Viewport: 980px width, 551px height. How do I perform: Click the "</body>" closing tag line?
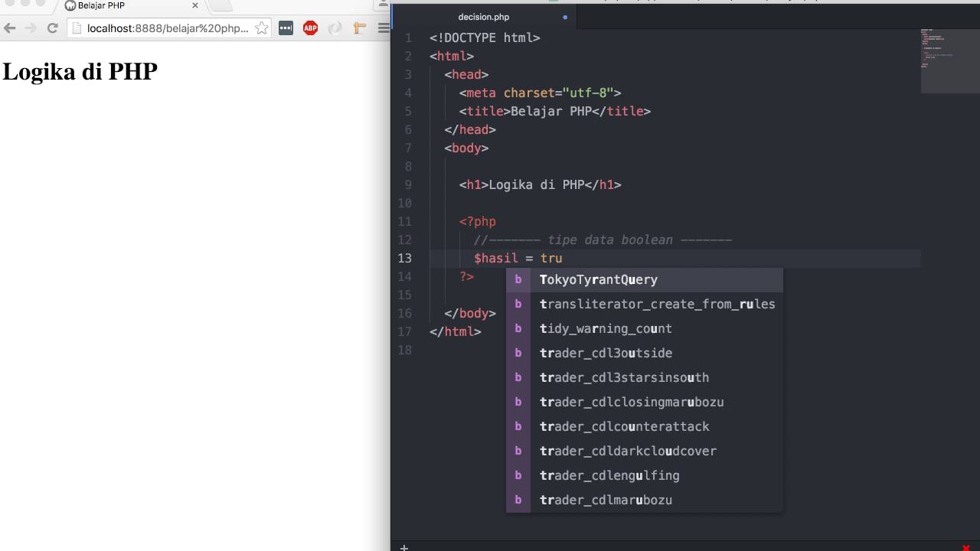pyautogui.click(x=470, y=313)
